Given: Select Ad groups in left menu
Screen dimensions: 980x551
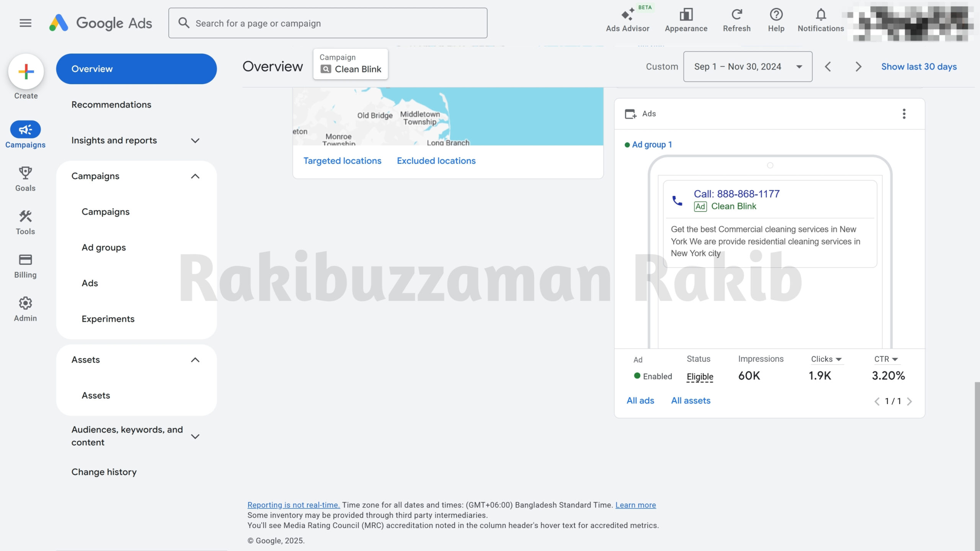Looking at the screenshot, I should coord(104,248).
